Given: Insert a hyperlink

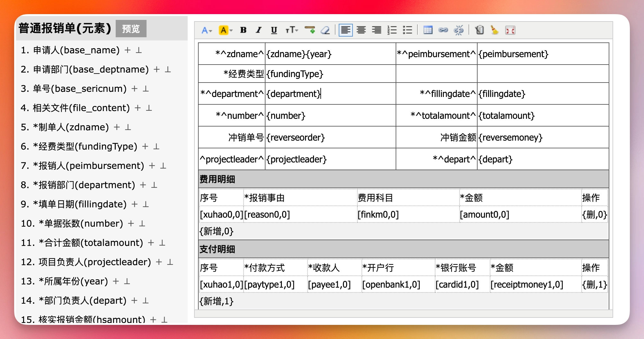Looking at the screenshot, I should pos(443,30).
